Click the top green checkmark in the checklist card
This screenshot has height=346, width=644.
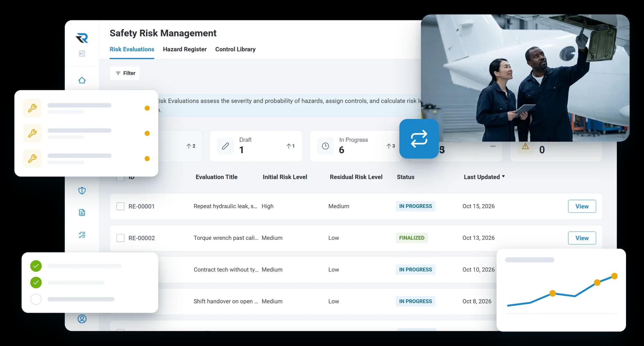click(x=36, y=266)
